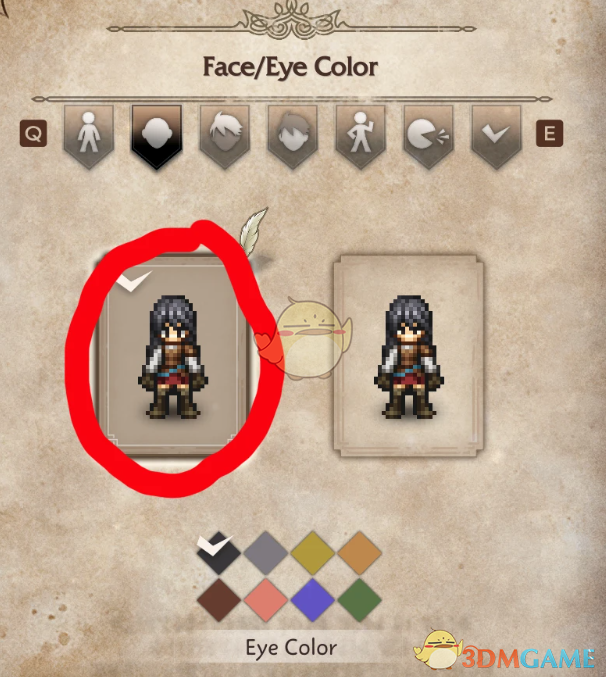This screenshot has height=677, width=606.
Task: Open the voice tab with speaking head
Action: point(428,135)
